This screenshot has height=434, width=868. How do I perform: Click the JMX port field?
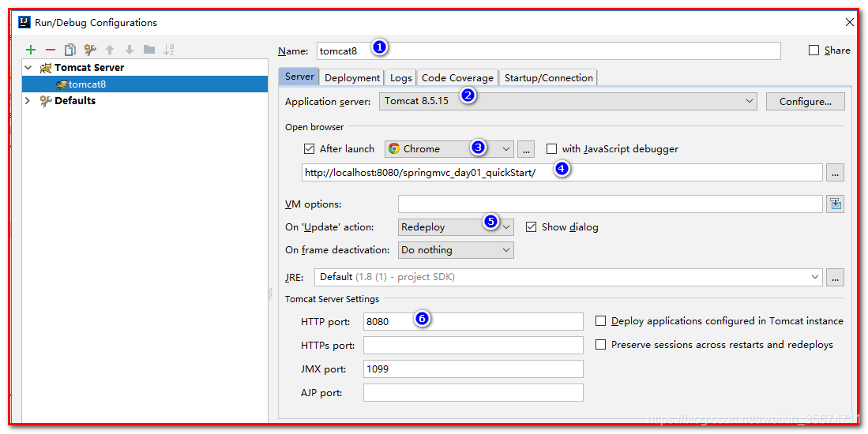tap(473, 369)
